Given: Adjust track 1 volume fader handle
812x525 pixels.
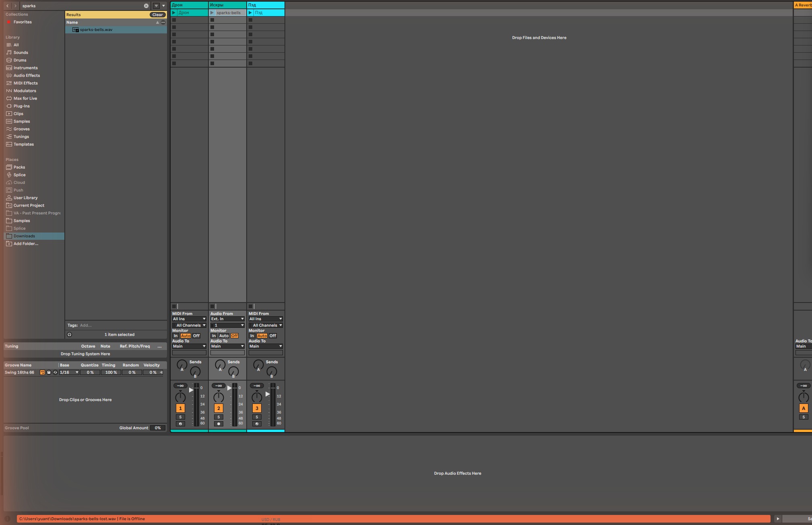Looking at the screenshot, I should [x=191, y=390].
